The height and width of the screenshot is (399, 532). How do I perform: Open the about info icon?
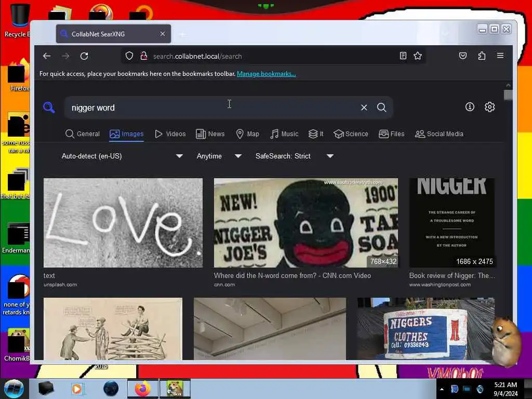[470, 107]
